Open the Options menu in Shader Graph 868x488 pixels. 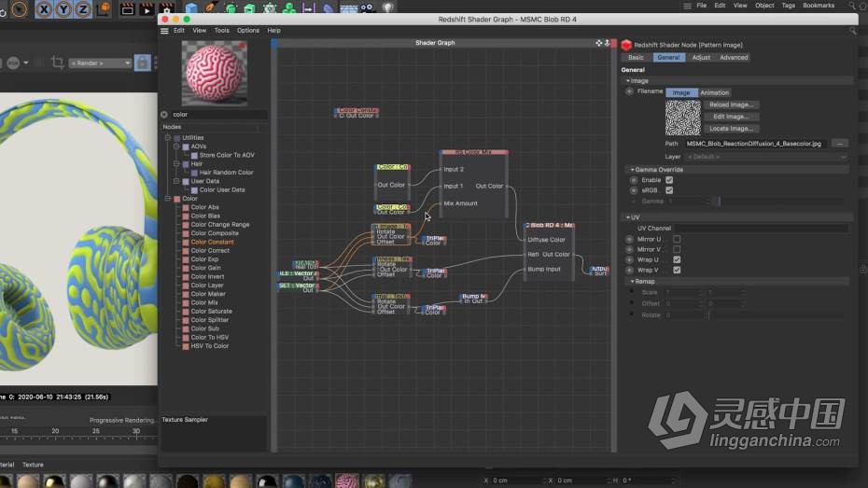point(248,31)
